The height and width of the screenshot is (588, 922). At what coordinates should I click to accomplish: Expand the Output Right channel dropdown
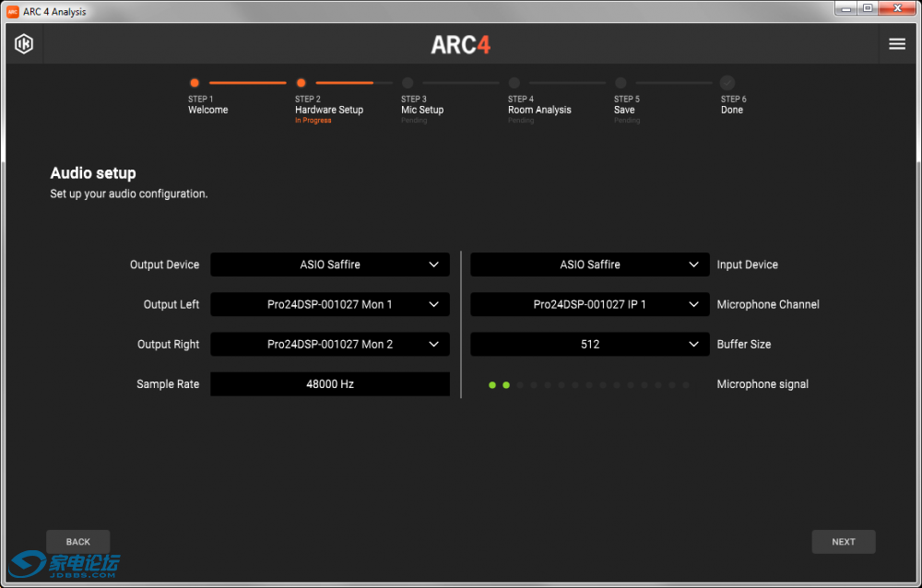(x=330, y=344)
